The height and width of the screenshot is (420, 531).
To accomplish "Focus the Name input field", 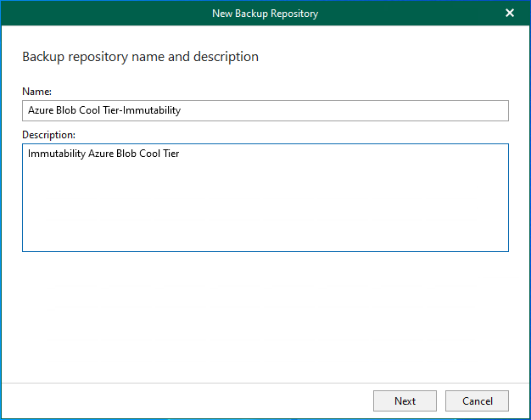I will [x=265, y=110].
